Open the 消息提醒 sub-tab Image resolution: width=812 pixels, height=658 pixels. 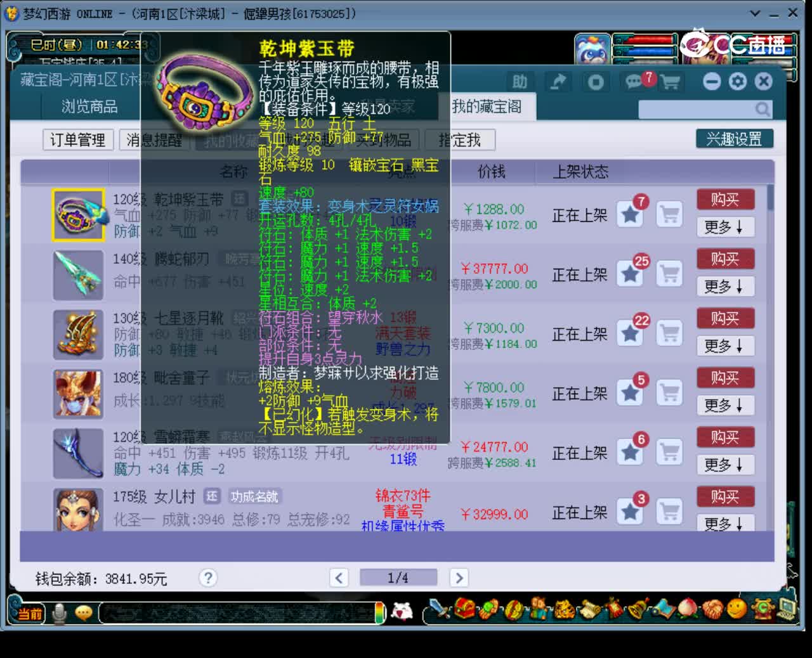coord(154,140)
